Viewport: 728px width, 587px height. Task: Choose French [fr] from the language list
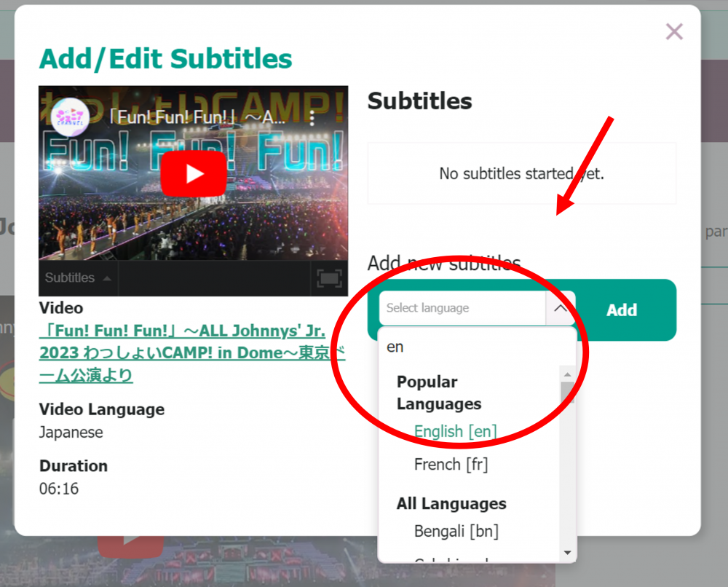coord(451,464)
